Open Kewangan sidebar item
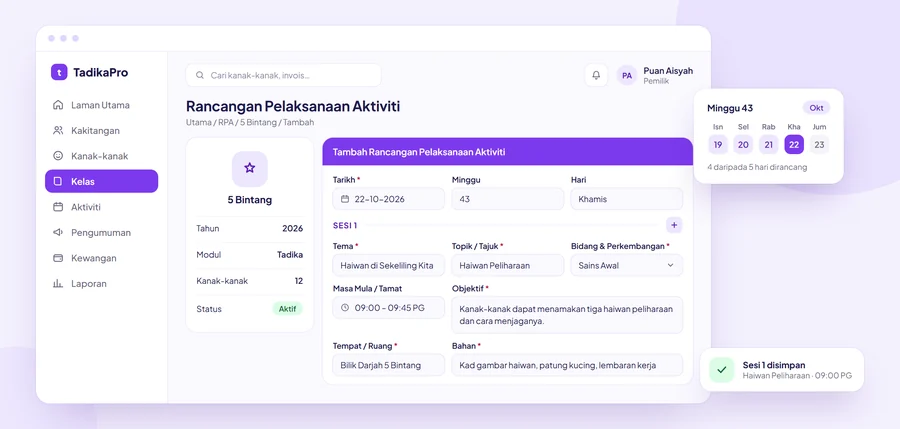 click(x=102, y=258)
